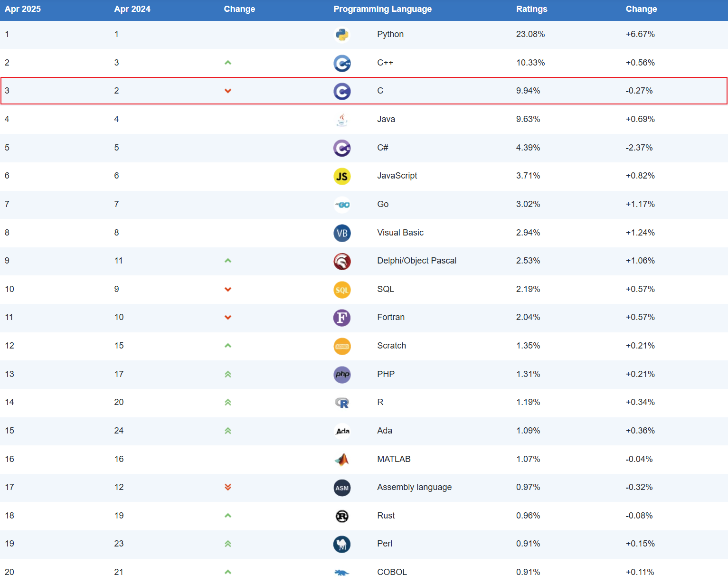The height and width of the screenshot is (584, 728).
Task: Click the +6.67% change for Python
Action: 640,34
